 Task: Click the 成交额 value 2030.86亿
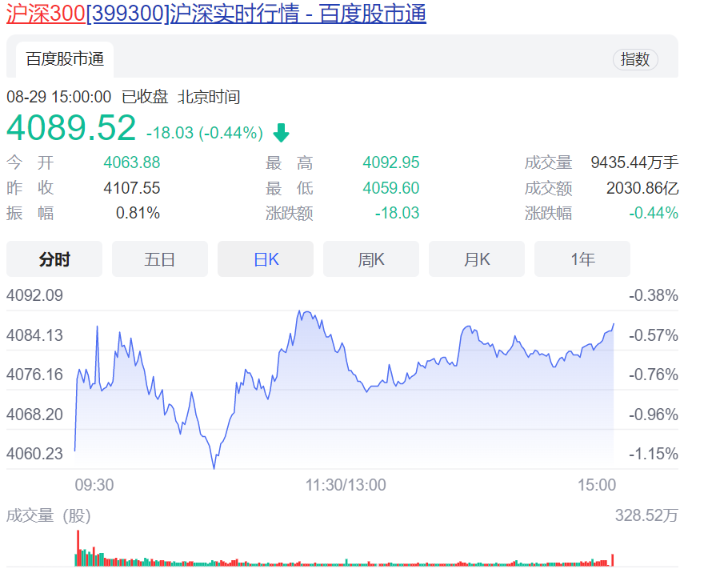[642, 188]
